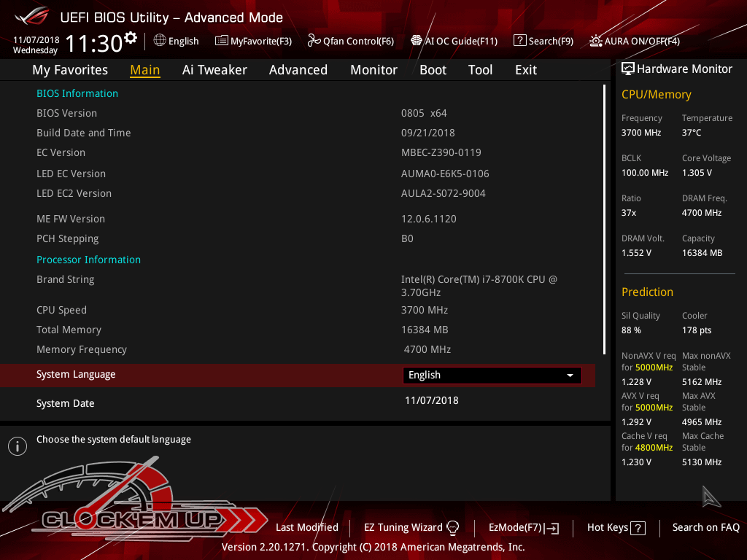The image size is (747, 560).
Task: Open MyFavorite(F3) from the top toolbar
Action: (253, 41)
